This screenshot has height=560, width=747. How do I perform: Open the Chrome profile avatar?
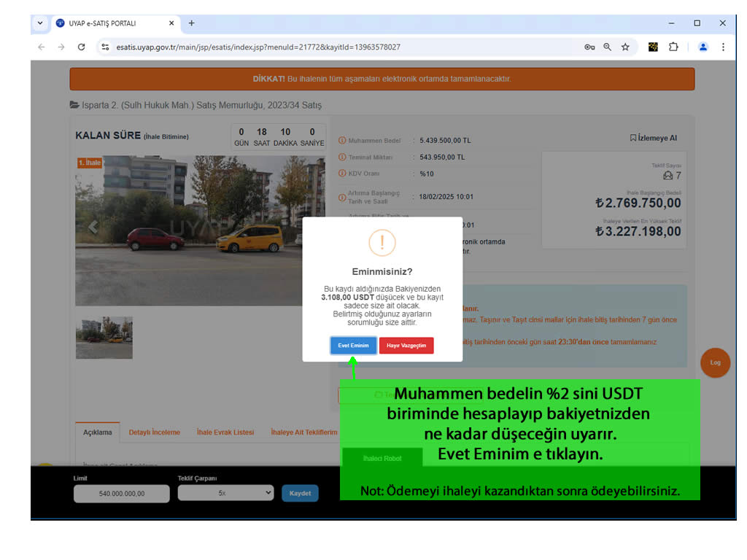703,47
